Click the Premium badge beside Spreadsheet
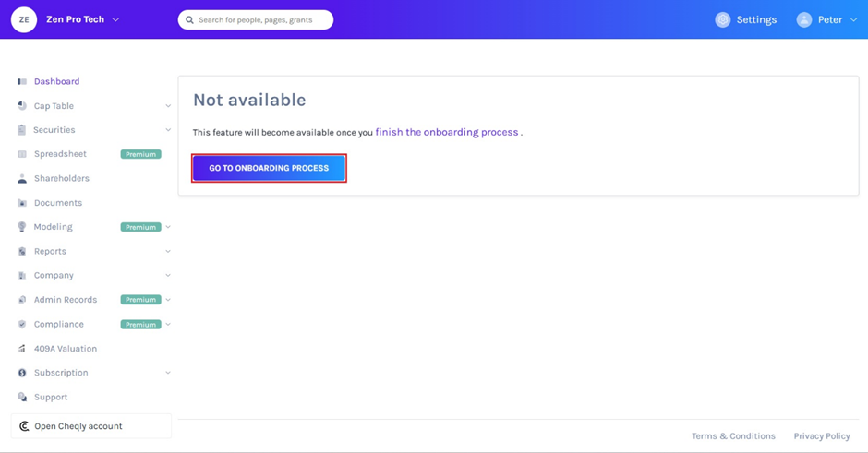Screen dimensions: 868x453 point(141,154)
